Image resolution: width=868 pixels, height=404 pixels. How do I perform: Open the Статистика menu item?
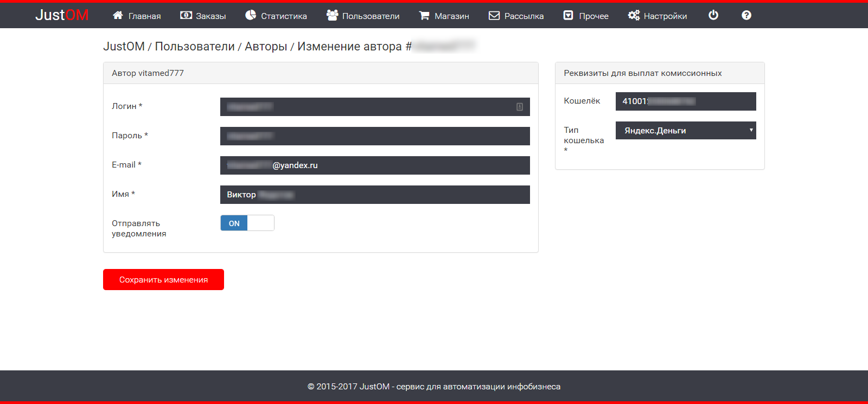point(276,16)
